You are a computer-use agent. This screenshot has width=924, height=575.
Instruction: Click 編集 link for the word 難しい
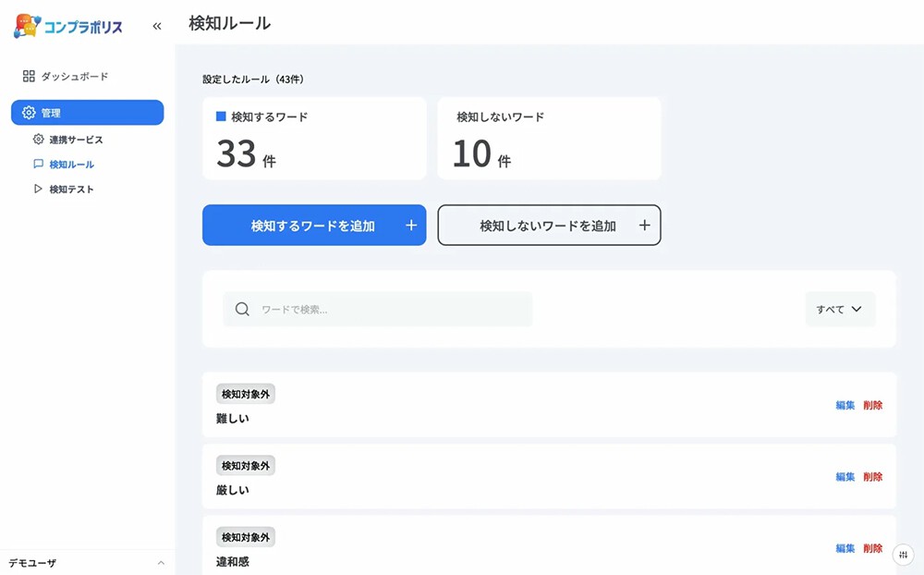(845, 404)
